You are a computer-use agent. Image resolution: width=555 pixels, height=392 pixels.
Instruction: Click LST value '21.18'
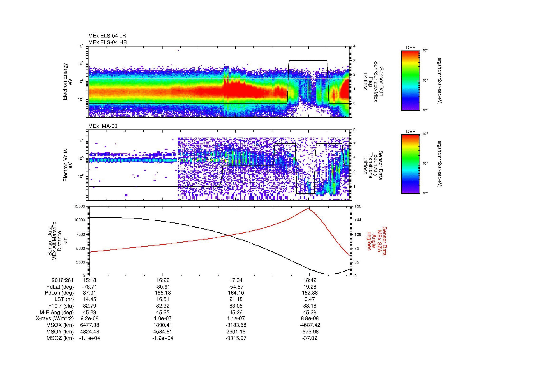(236, 300)
